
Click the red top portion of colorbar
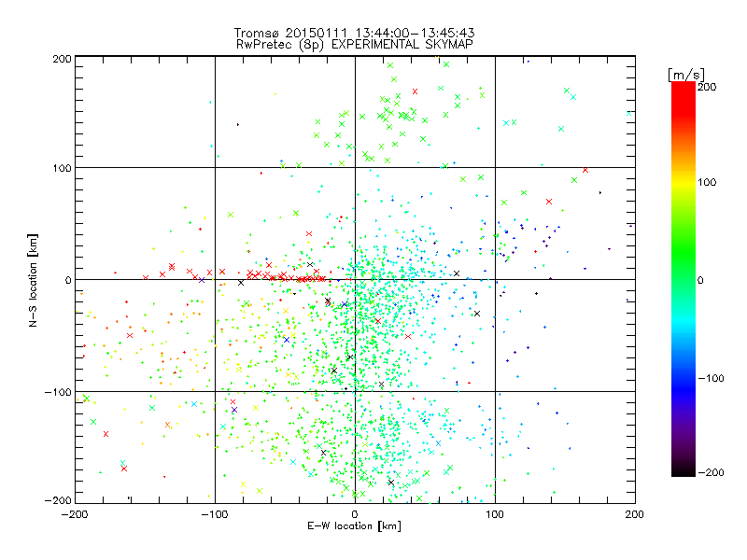[x=684, y=100]
